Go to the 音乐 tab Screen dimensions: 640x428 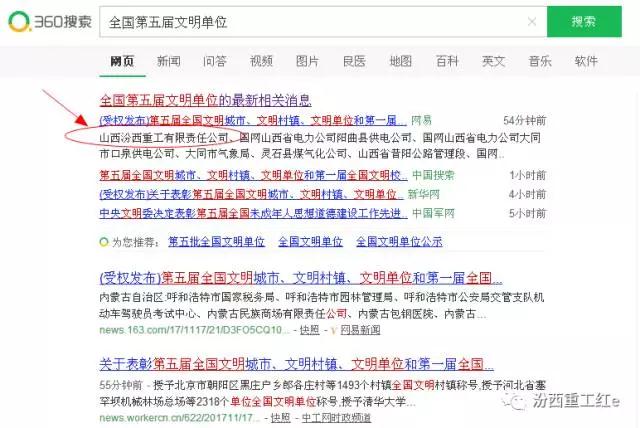[540, 61]
